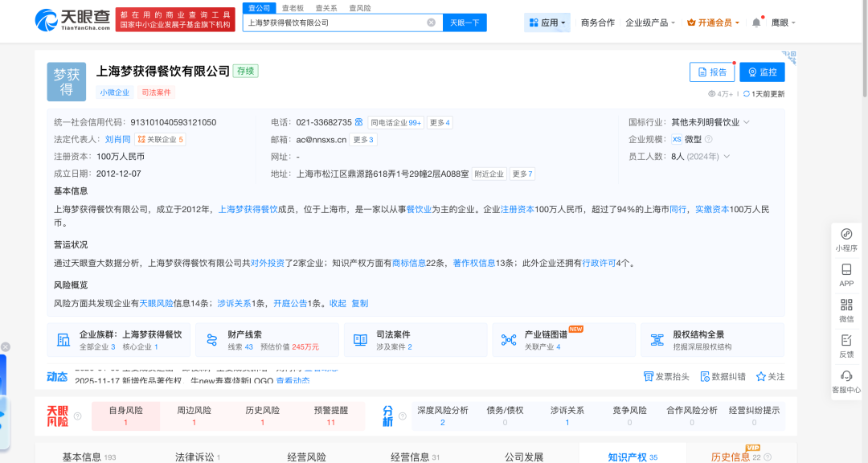Click inside the company search input field
The width and height of the screenshot is (868, 463).
click(334, 23)
